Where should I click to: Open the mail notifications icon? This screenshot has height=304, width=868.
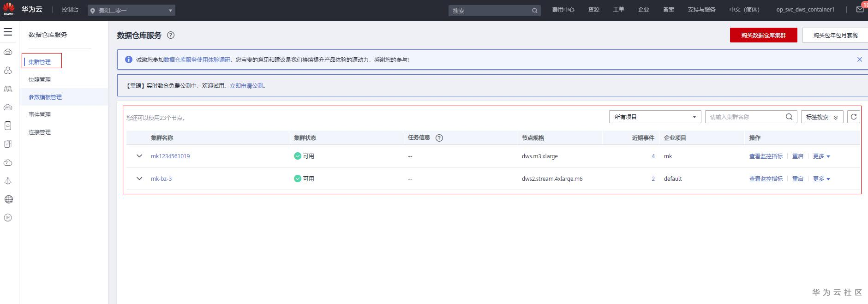[x=860, y=10]
